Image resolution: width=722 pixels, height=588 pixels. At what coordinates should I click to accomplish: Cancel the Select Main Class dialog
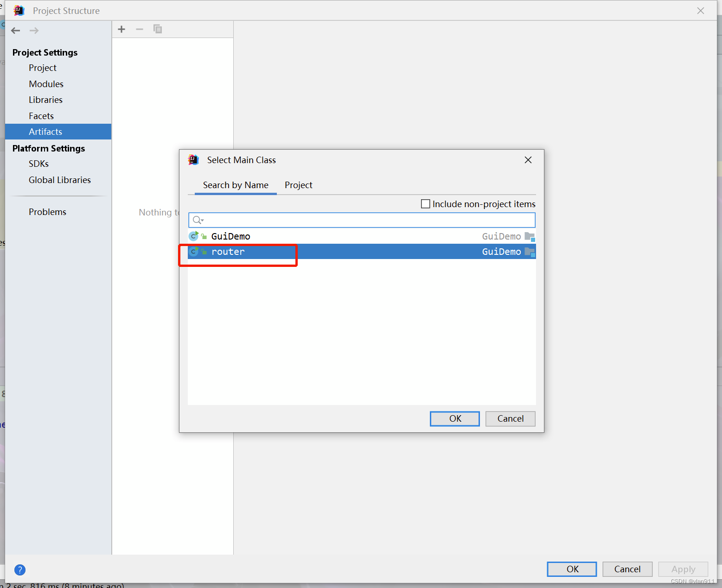(x=511, y=419)
